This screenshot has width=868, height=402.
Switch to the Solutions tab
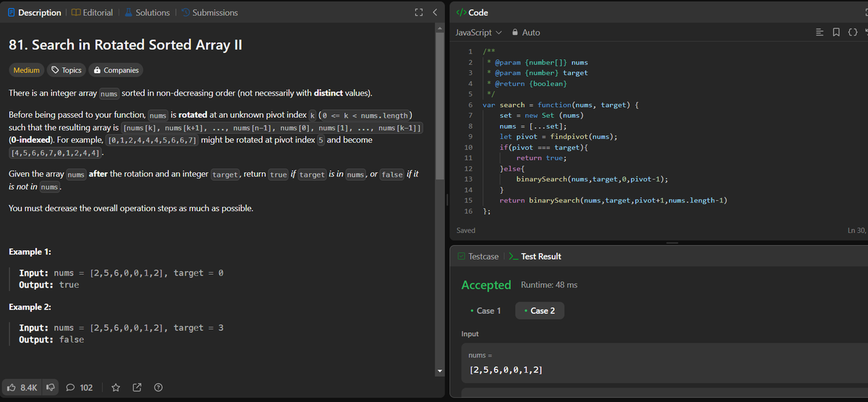(148, 12)
